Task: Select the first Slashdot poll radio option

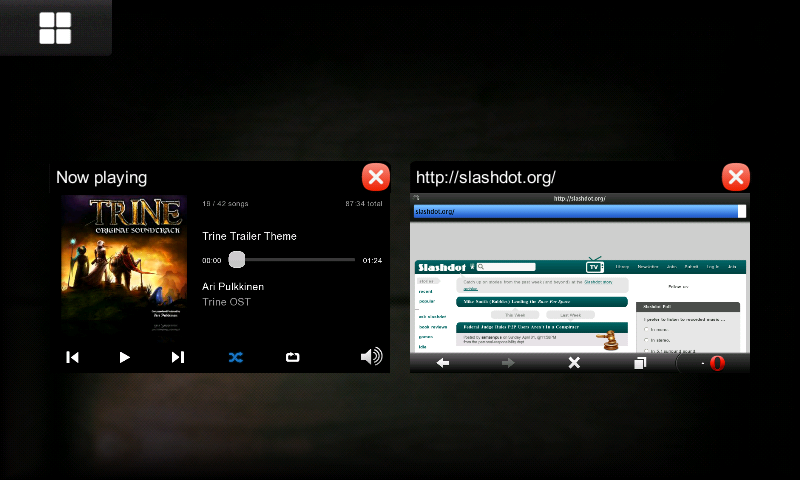Action: point(646,330)
